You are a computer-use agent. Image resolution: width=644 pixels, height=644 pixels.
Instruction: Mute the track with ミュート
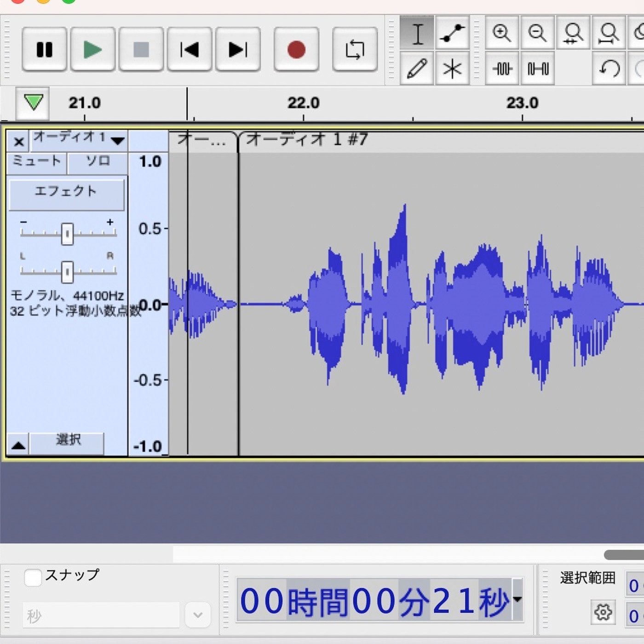(x=37, y=161)
